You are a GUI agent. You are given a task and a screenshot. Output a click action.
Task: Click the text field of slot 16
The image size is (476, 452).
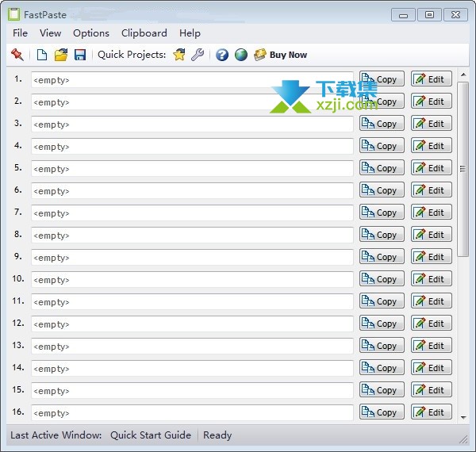192,412
